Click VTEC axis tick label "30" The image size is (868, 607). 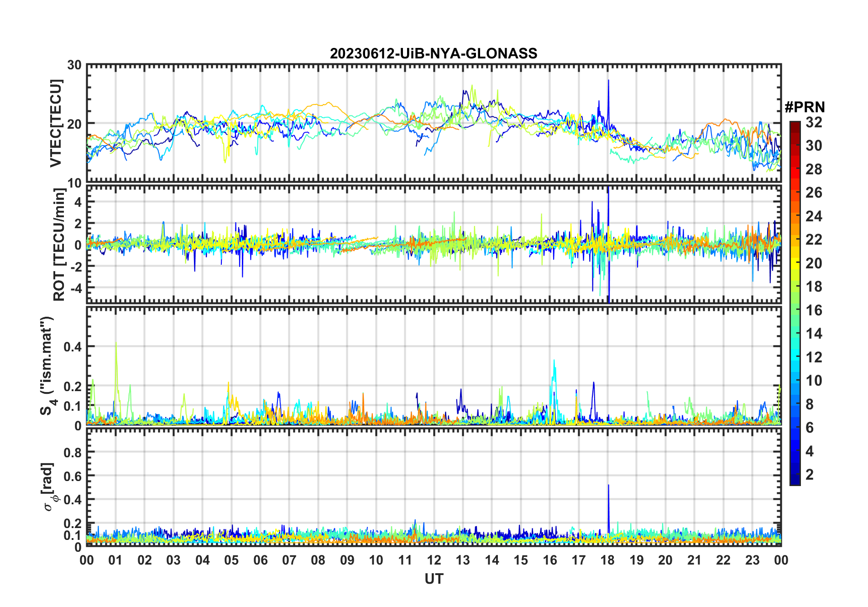coord(74,65)
